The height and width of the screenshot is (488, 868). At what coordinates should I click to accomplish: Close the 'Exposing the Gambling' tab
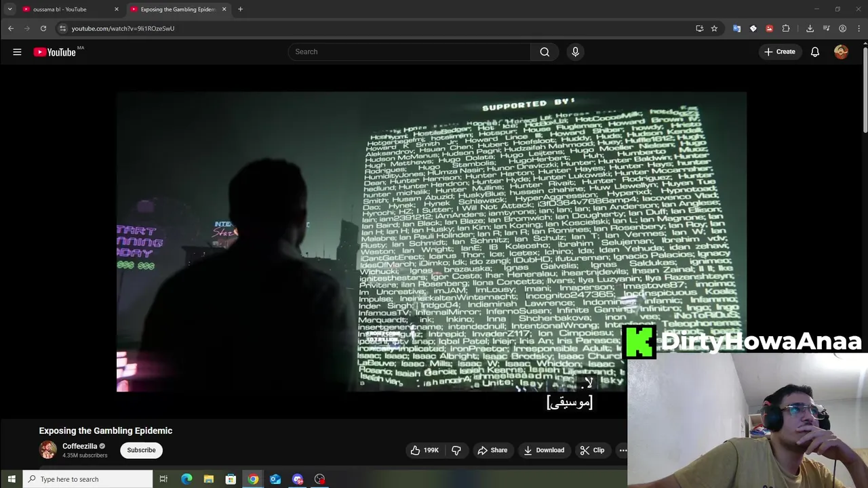click(x=224, y=9)
